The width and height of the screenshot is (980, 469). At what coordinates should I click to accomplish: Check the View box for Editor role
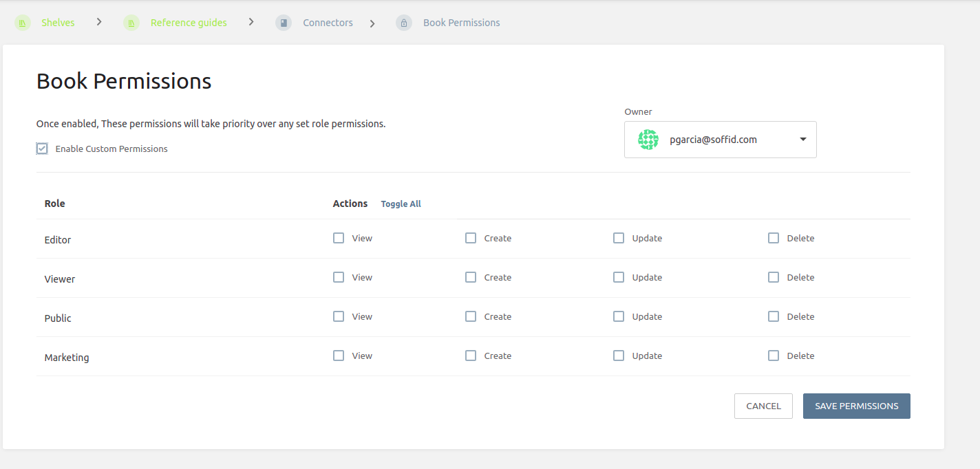click(x=339, y=238)
